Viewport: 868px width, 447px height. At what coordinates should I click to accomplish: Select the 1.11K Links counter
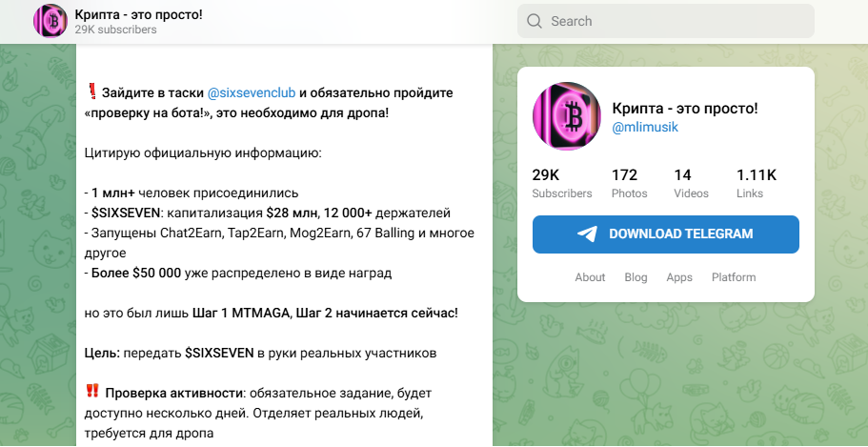coord(757,184)
